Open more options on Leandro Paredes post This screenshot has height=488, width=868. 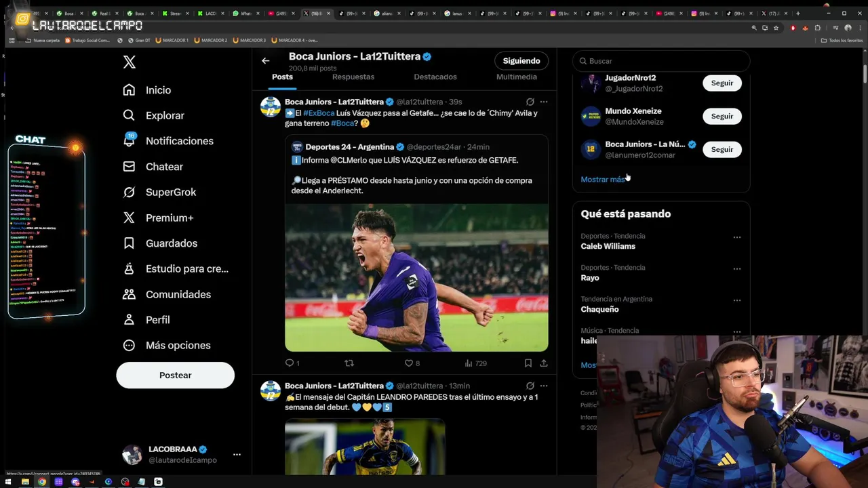point(544,386)
